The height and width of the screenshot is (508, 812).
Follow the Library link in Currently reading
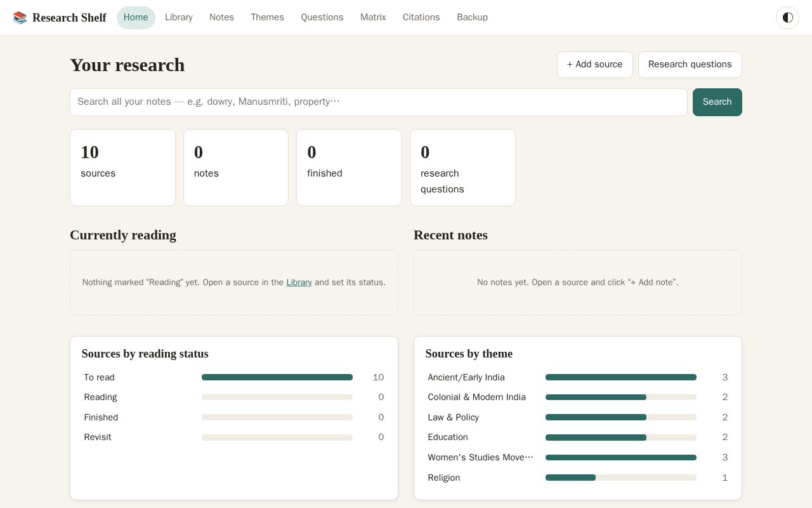tap(299, 283)
